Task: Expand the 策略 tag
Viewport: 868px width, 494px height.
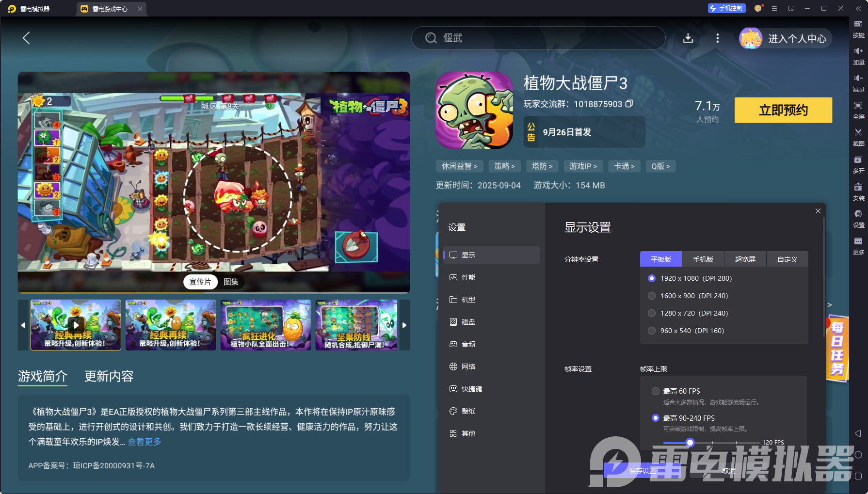Action: pos(505,166)
